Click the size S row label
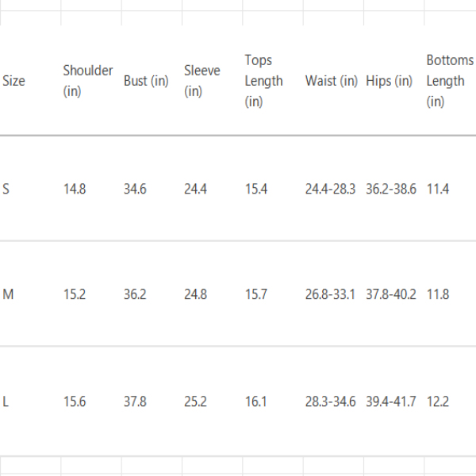The width and height of the screenshot is (476, 476). click(x=6, y=189)
